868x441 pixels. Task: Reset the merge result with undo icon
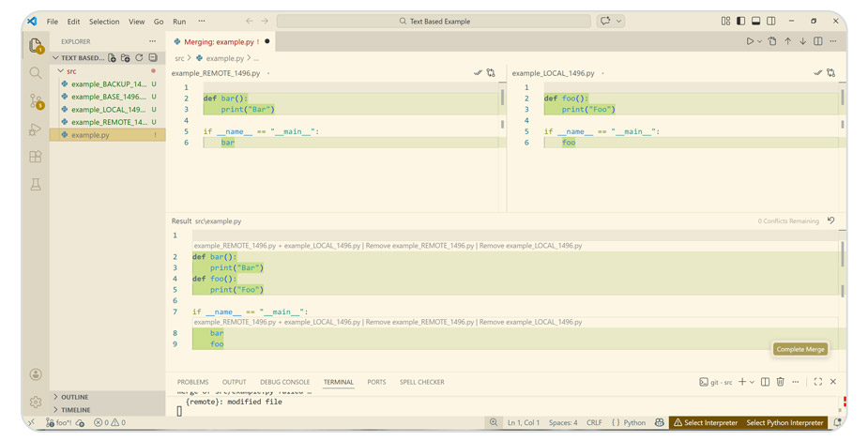click(830, 220)
